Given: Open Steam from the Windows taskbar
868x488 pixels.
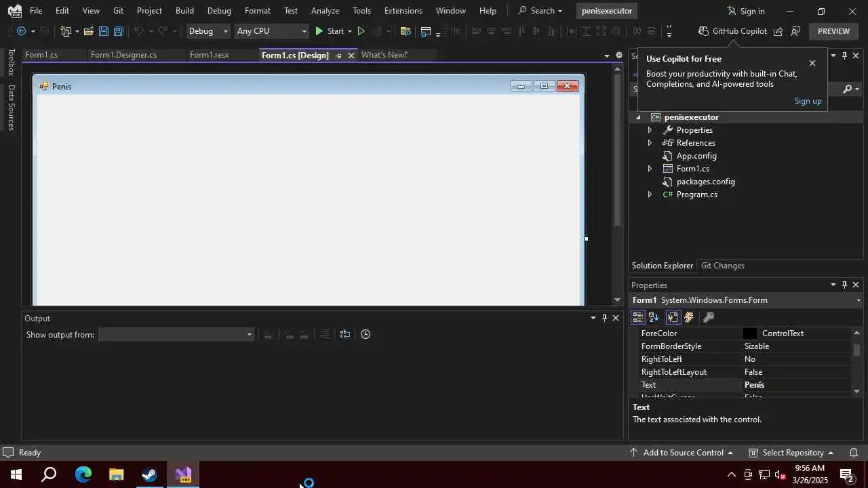Looking at the screenshot, I should [x=149, y=474].
